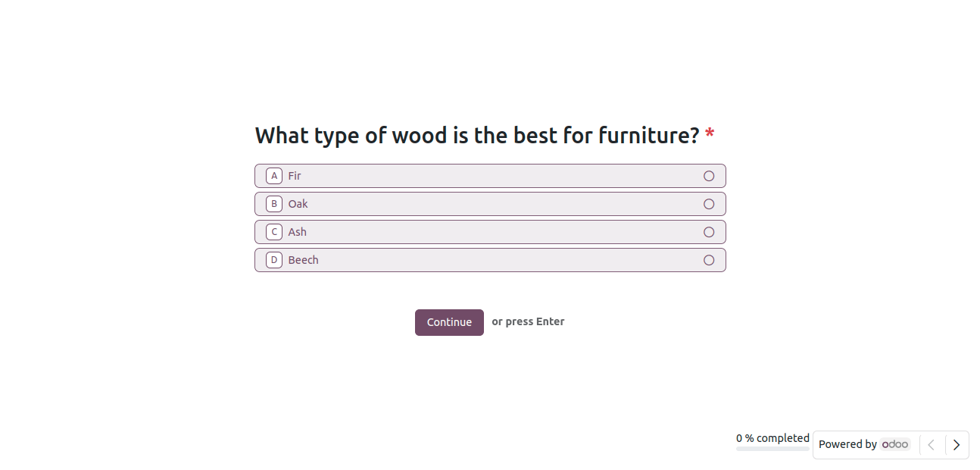Screen dimensions: 980x470
Task: Click the C key badge for Ash
Action: [274, 232]
